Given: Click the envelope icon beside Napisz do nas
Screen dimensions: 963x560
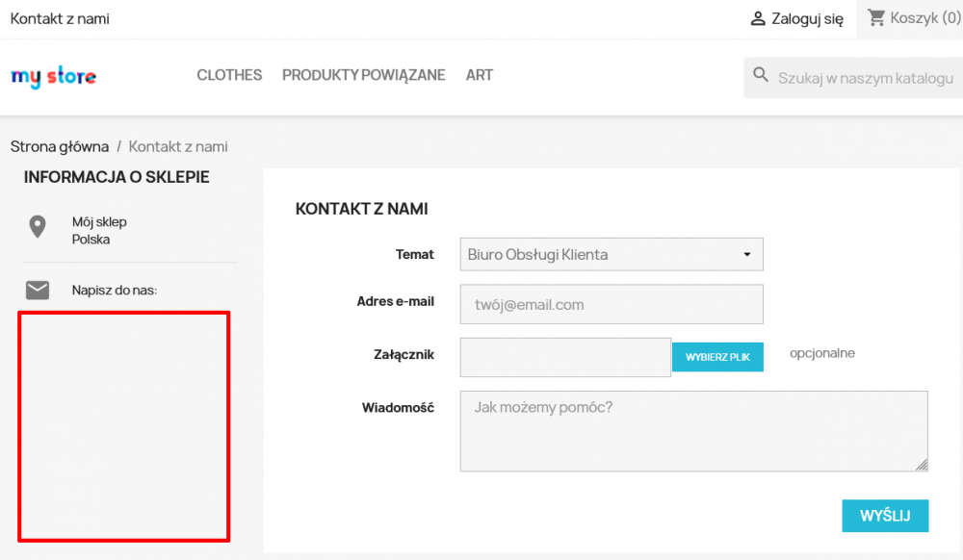Looking at the screenshot, I should (x=38, y=289).
